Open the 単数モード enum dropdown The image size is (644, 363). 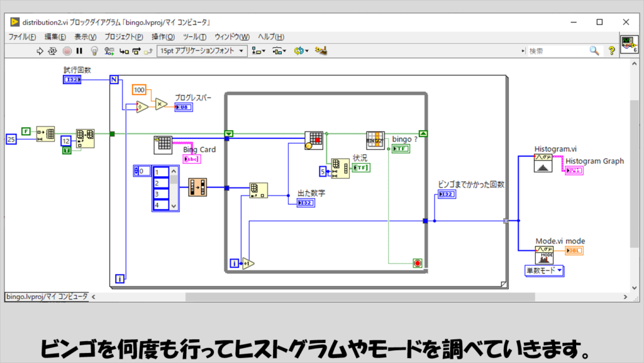pos(545,271)
